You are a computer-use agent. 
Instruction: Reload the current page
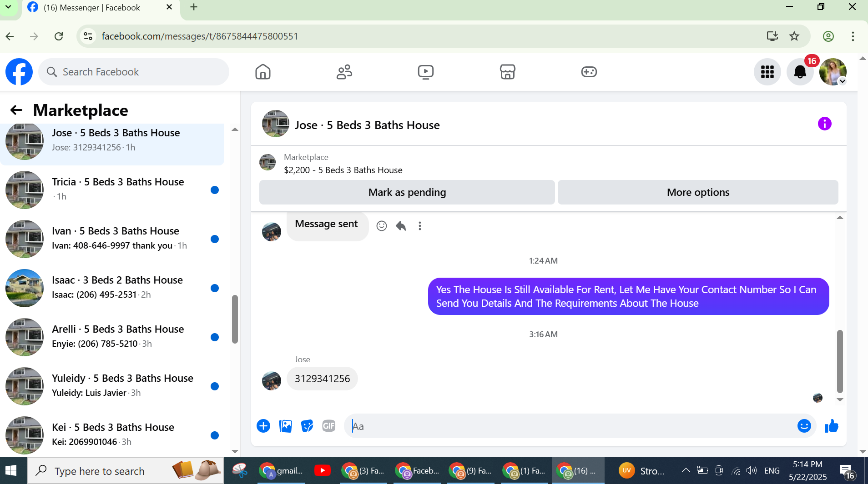(59, 36)
